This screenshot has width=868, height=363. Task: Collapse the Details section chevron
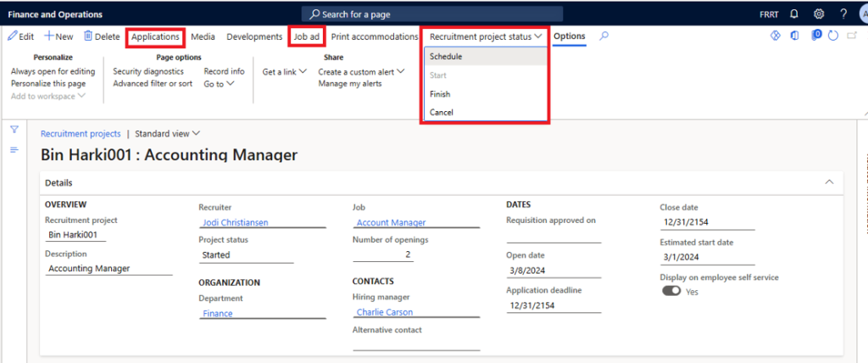point(828,182)
